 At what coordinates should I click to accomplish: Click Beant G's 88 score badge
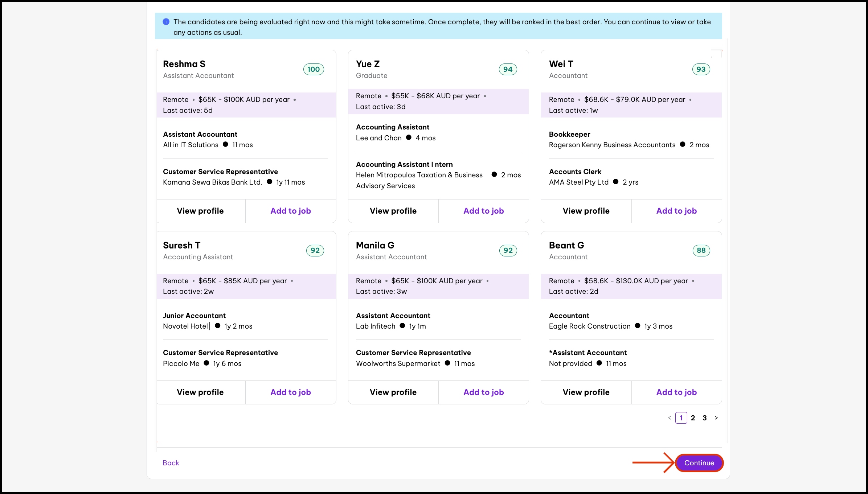(x=701, y=250)
